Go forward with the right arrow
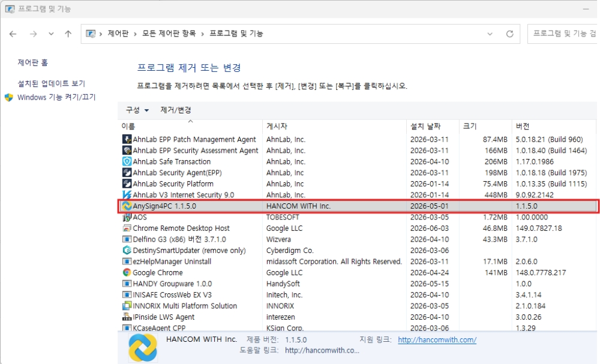The width and height of the screenshot is (600, 364). click(33, 34)
